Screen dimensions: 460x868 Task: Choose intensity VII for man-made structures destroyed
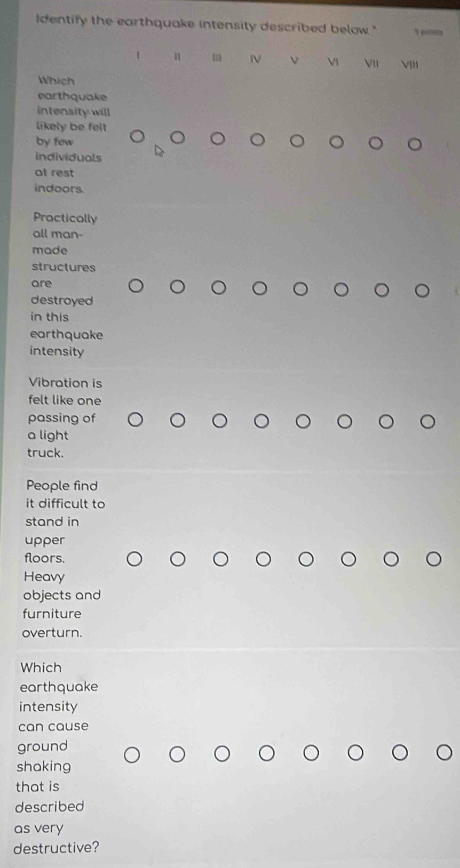point(381,290)
